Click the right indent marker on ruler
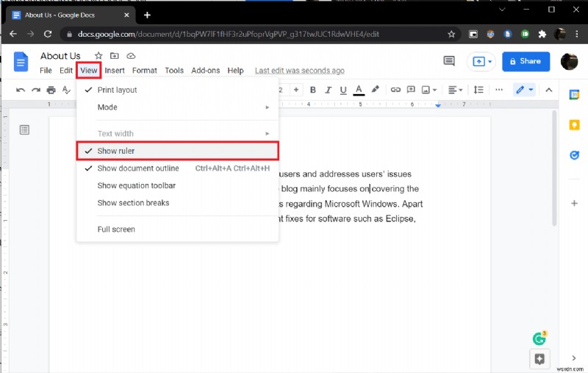Image resolution: width=588 pixels, height=373 pixels. 438,105
